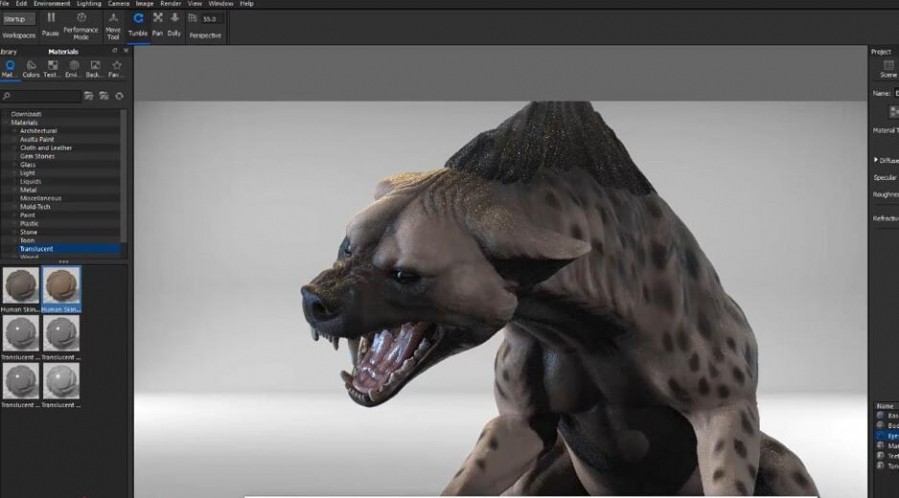The image size is (899, 498).
Task: Open the Lighting menu
Action: tap(89, 3)
